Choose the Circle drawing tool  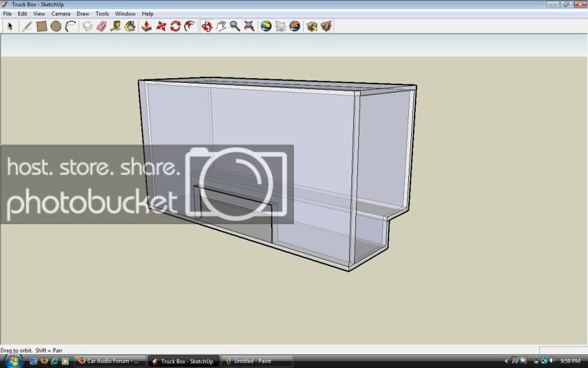pyautogui.click(x=56, y=26)
